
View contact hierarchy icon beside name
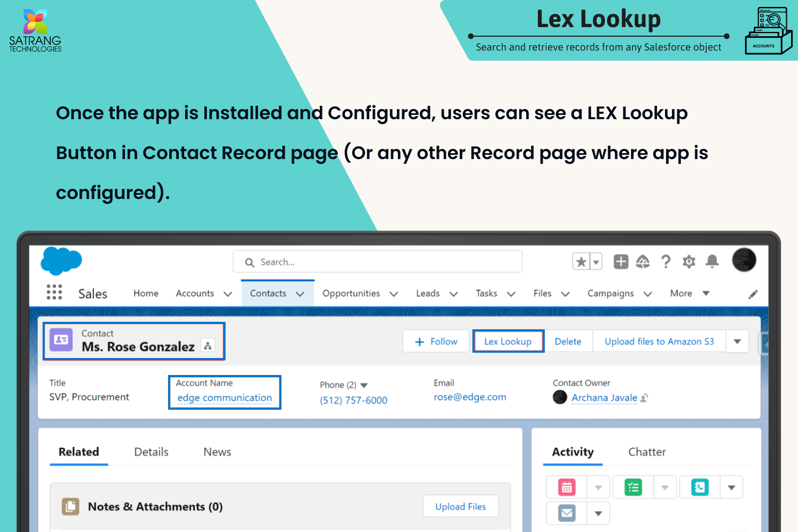click(208, 346)
